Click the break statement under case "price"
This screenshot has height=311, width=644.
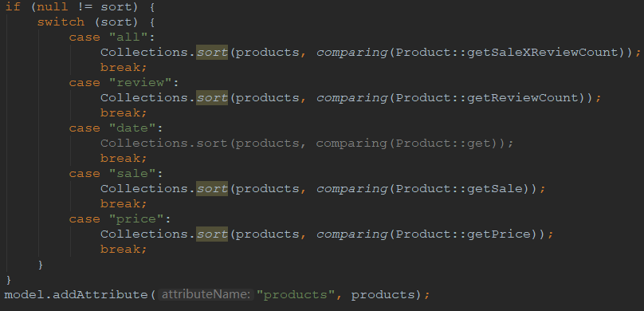(122, 250)
